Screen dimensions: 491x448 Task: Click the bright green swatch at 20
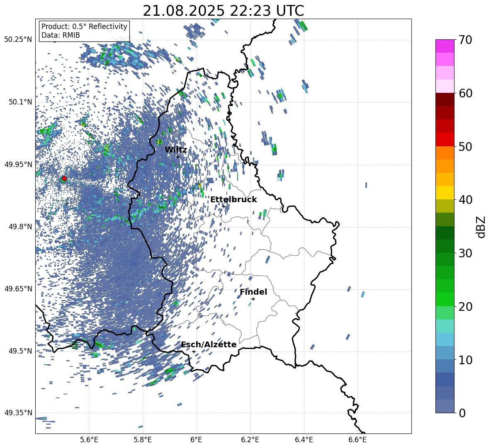[445, 299]
